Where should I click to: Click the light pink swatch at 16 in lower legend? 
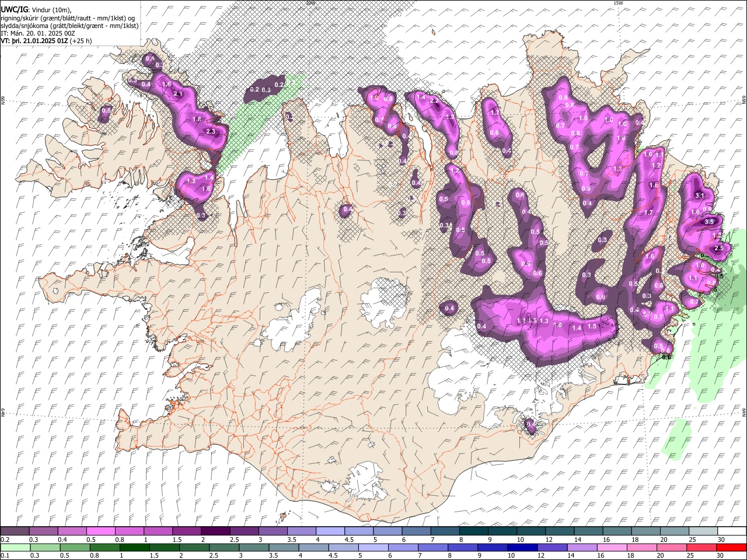pyautogui.click(x=612, y=548)
